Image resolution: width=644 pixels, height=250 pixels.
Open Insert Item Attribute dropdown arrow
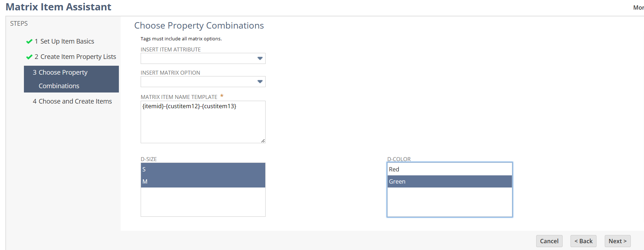click(x=260, y=58)
